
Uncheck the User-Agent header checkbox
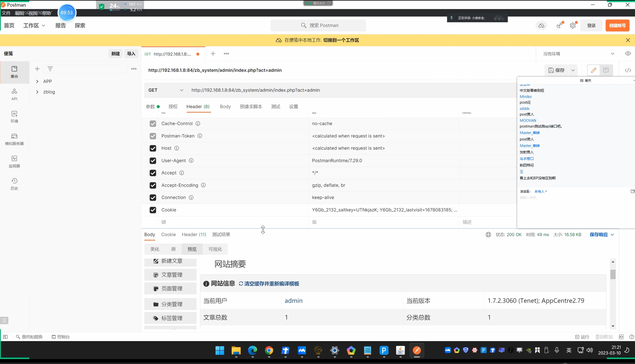coord(153,161)
